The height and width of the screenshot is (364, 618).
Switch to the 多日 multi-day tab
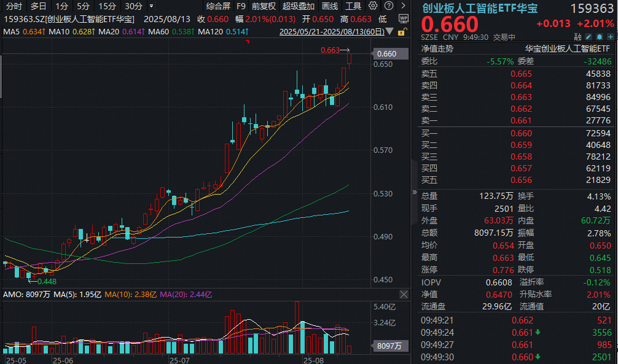click(x=38, y=6)
